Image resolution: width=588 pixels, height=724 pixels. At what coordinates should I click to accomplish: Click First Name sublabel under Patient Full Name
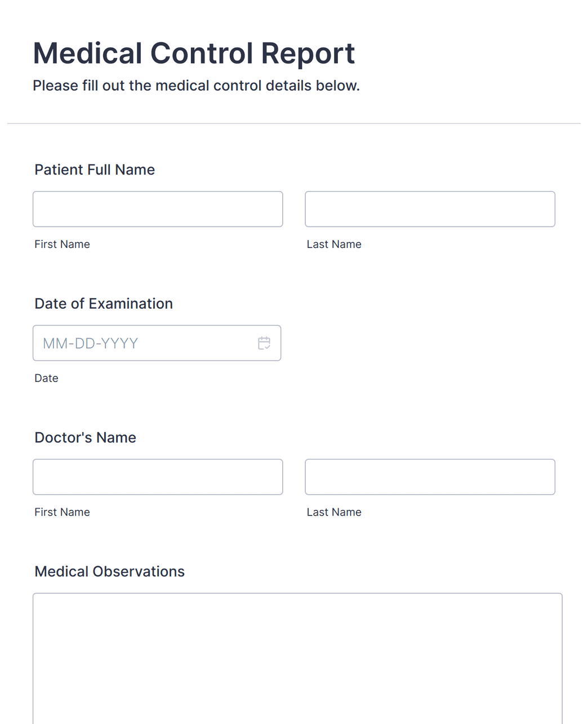(62, 245)
